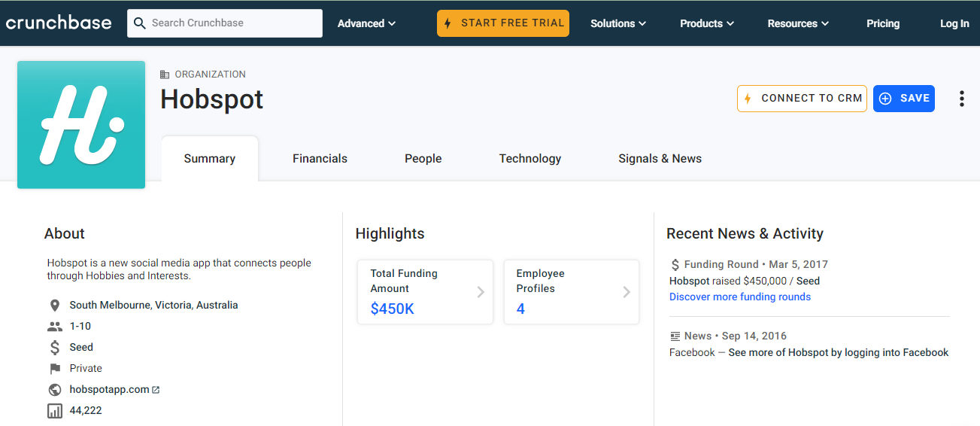Screen dimensions: 980x426
Task: Click the external link icon beside hobspotapp.com
Action: coord(156,390)
